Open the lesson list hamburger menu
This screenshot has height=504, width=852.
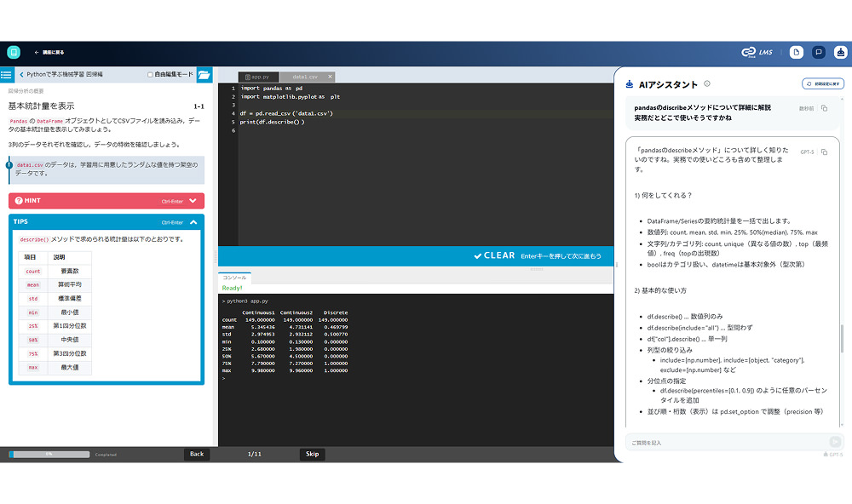click(6, 75)
